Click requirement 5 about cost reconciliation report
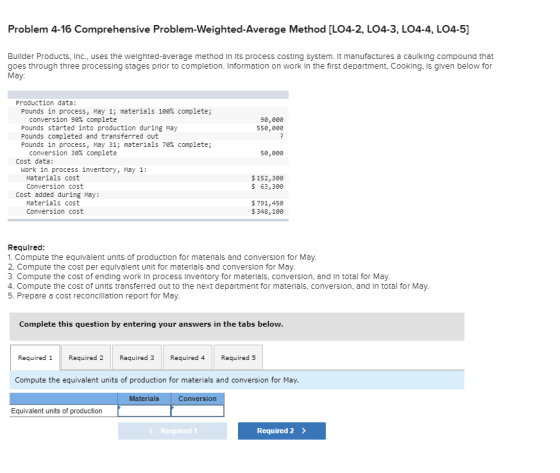The height and width of the screenshot is (473, 560). click(x=94, y=296)
